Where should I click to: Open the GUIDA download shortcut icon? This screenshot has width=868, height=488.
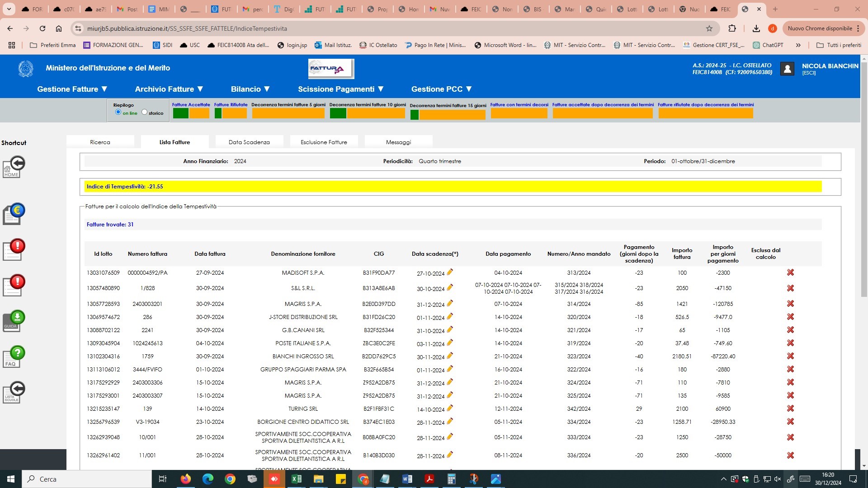click(x=14, y=321)
